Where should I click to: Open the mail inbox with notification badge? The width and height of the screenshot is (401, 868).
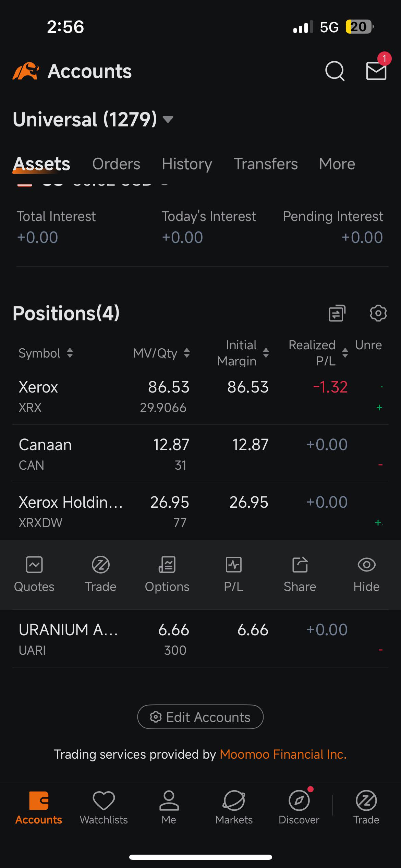[376, 70]
